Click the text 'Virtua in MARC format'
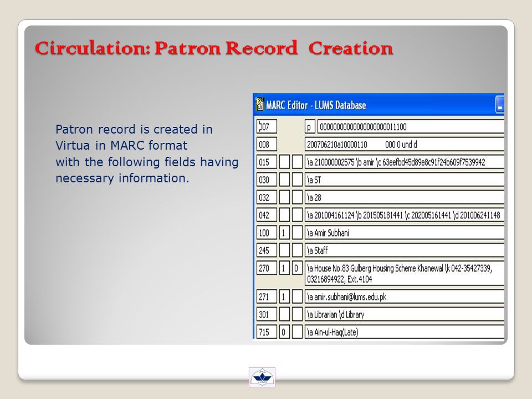The width and height of the screenshot is (532, 399). 121,146
